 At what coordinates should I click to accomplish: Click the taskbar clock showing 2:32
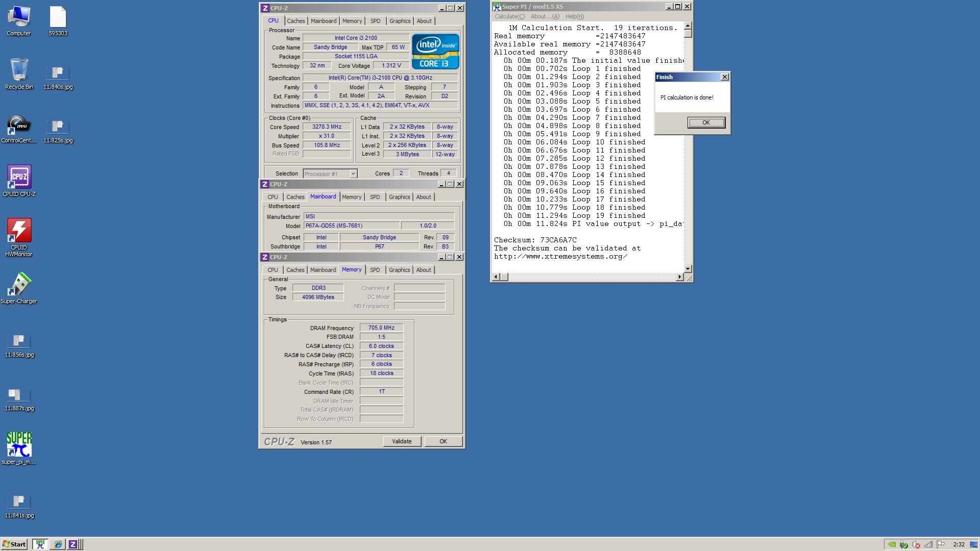point(959,544)
